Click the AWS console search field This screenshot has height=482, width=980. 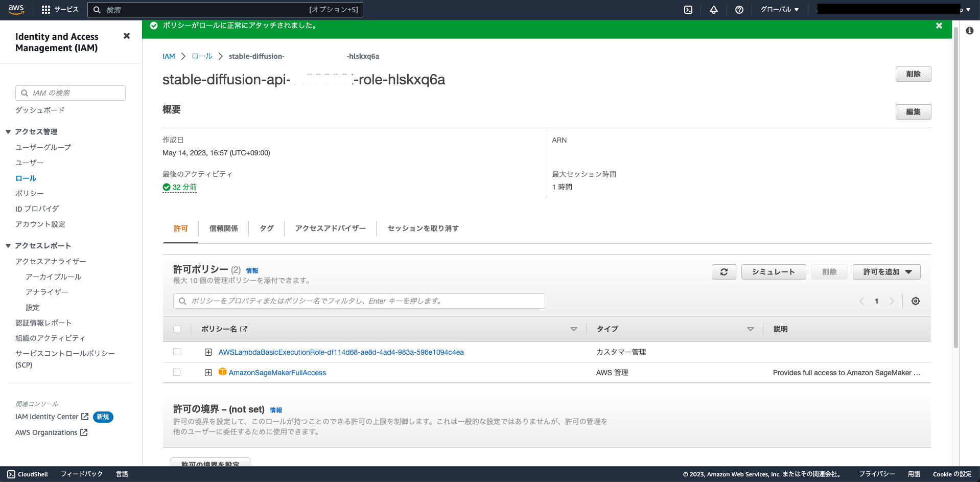[225, 10]
